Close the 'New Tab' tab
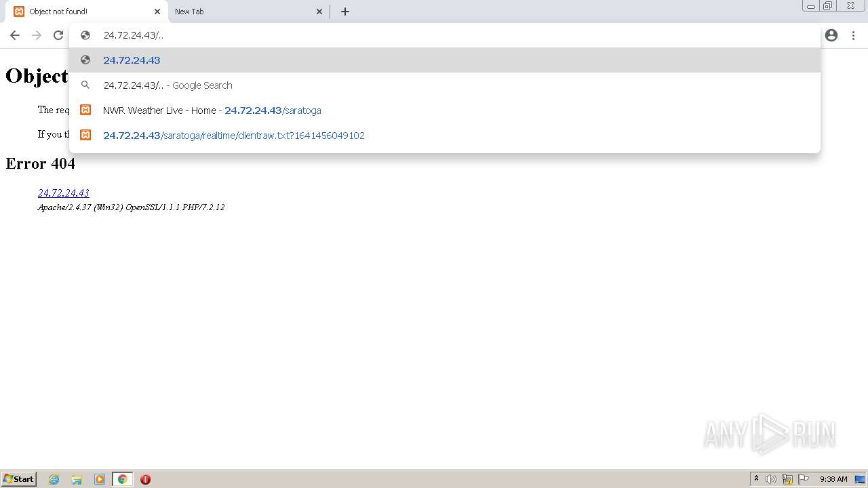 pyautogui.click(x=319, y=12)
